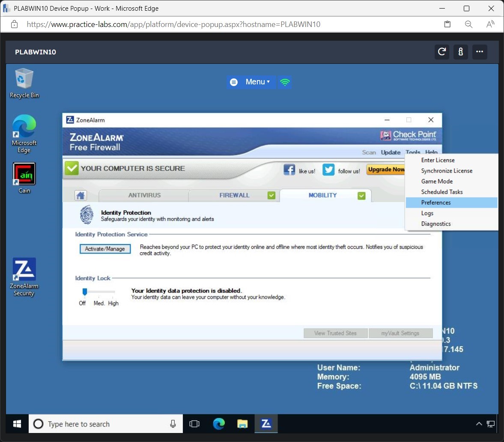The image size is (504, 442).
Task: Open the Mobility status green checkmark dropdown
Action: point(362,195)
